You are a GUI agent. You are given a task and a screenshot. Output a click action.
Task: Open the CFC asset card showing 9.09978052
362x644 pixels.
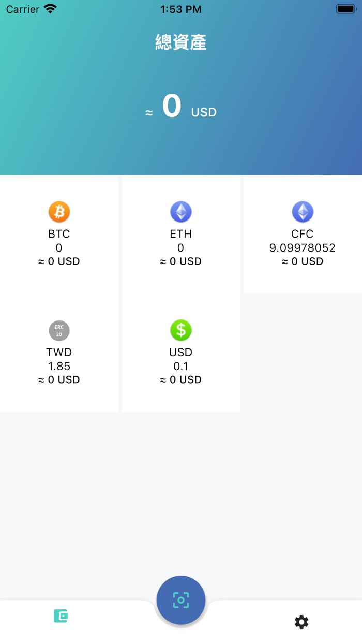click(303, 236)
